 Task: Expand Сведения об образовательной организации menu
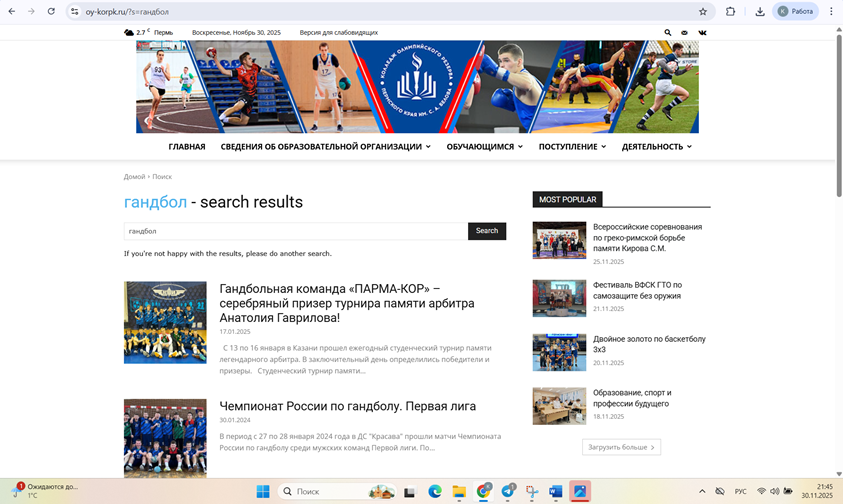[325, 147]
